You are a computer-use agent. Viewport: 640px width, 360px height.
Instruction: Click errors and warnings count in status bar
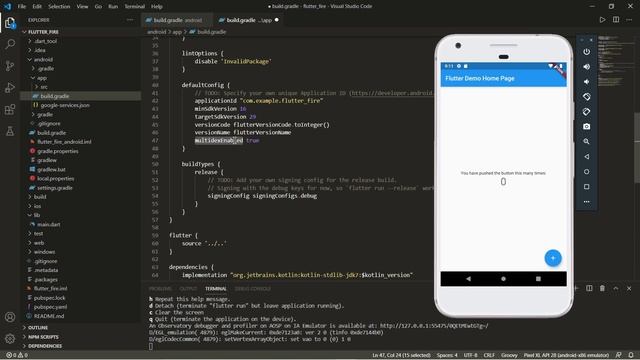coord(17,355)
